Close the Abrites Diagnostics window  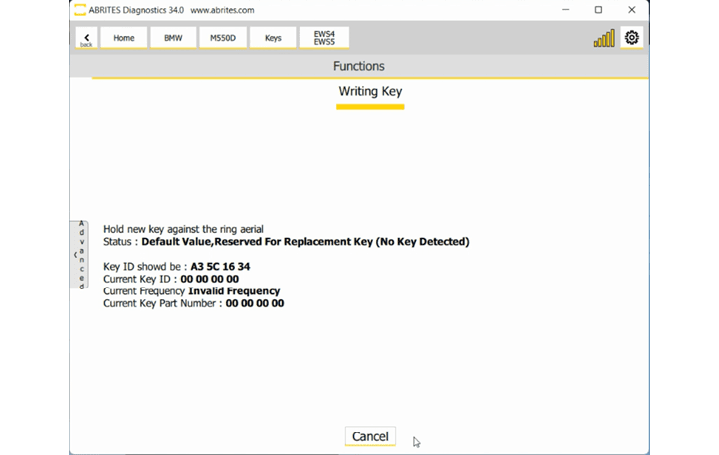point(632,10)
